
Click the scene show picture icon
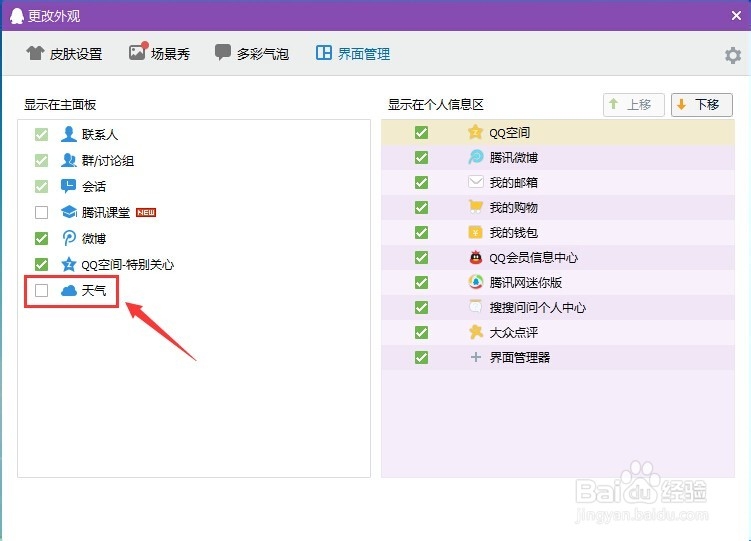138,52
